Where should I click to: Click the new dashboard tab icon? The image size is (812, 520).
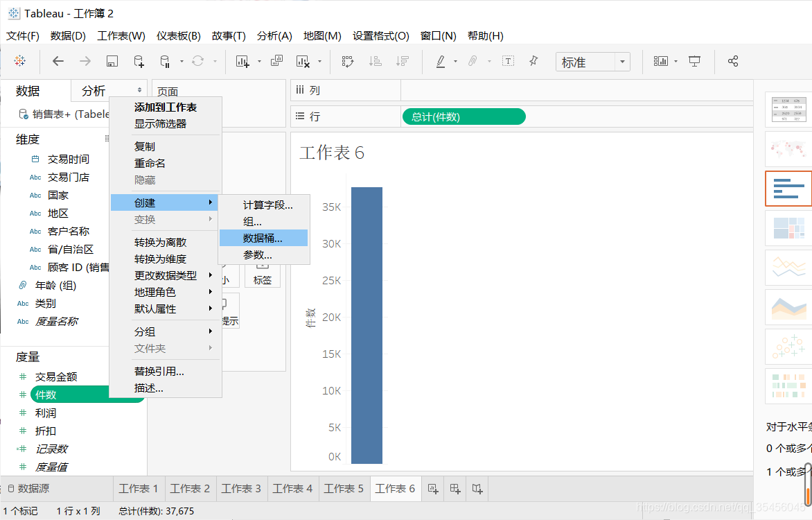455,488
